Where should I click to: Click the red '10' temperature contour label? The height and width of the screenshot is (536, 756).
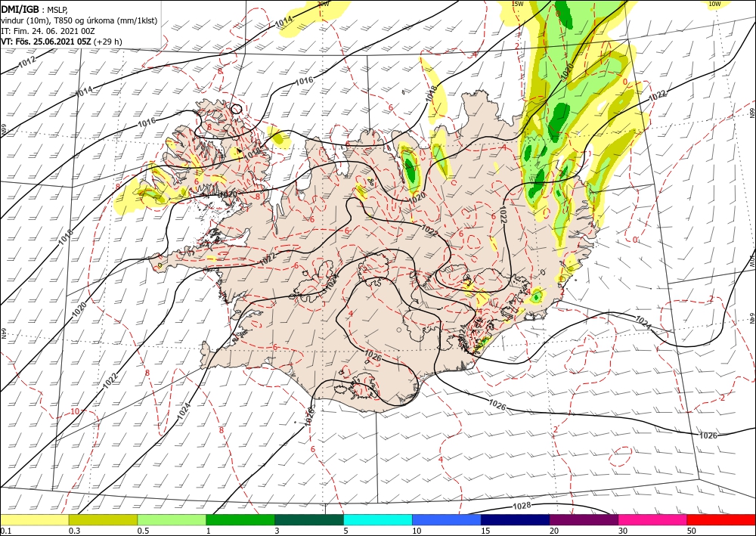pos(75,411)
